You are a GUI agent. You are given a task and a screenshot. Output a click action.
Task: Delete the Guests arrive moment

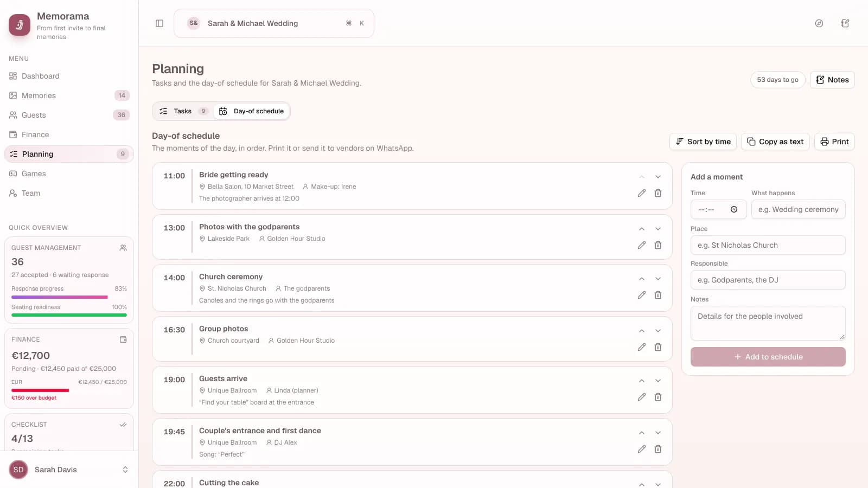[x=658, y=397]
